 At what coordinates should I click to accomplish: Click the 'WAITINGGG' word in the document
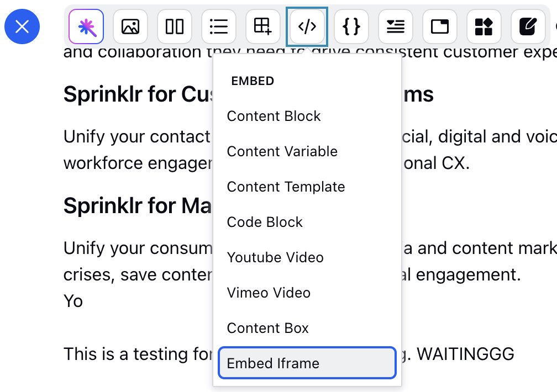point(465,354)
